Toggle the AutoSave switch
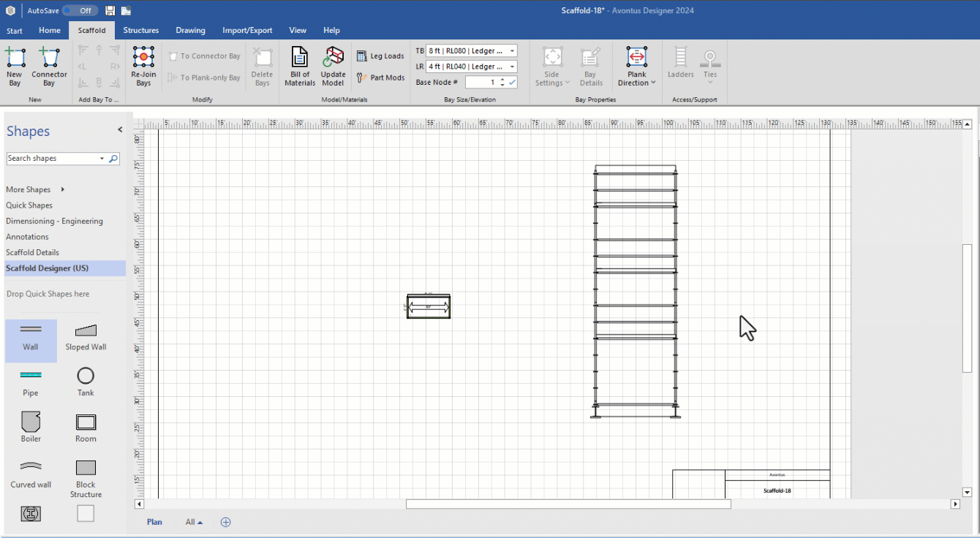This screenshot has width=980, height=538. tap(80, 10)
